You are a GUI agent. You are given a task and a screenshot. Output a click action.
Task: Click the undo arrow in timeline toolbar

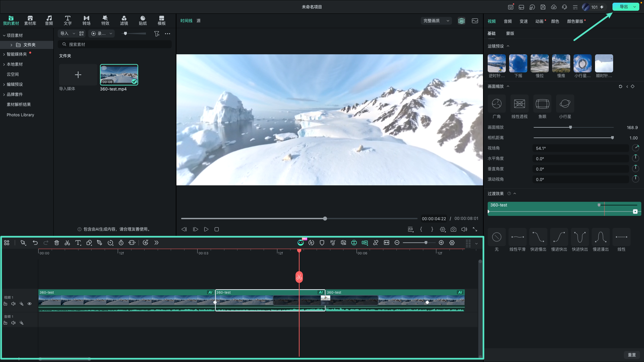pos(35,243)
